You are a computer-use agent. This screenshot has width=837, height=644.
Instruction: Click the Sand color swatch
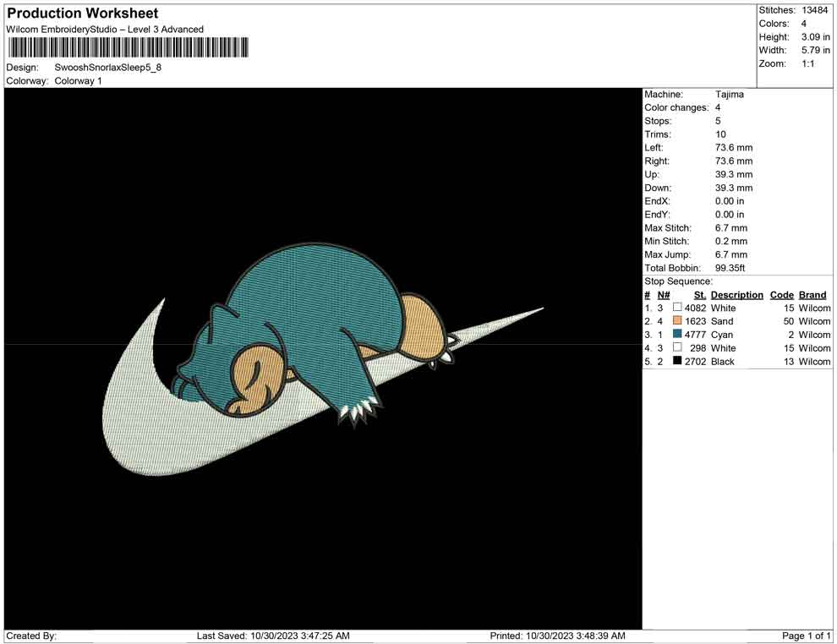pyautogui.click(x=677, y=321)
